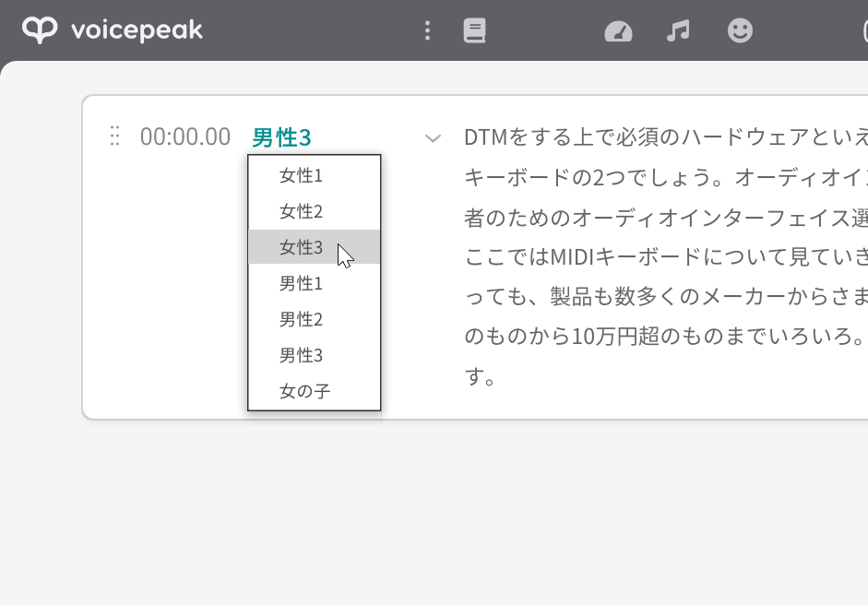Open the three-dot more options menu
This screenshot has height=605, width=868.
427,30
